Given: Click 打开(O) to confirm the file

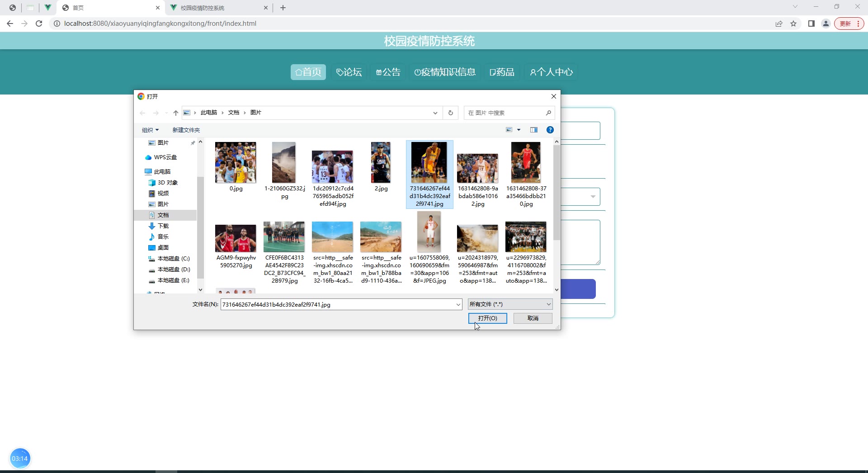Looking at the screenshot, I should [488, 318].
